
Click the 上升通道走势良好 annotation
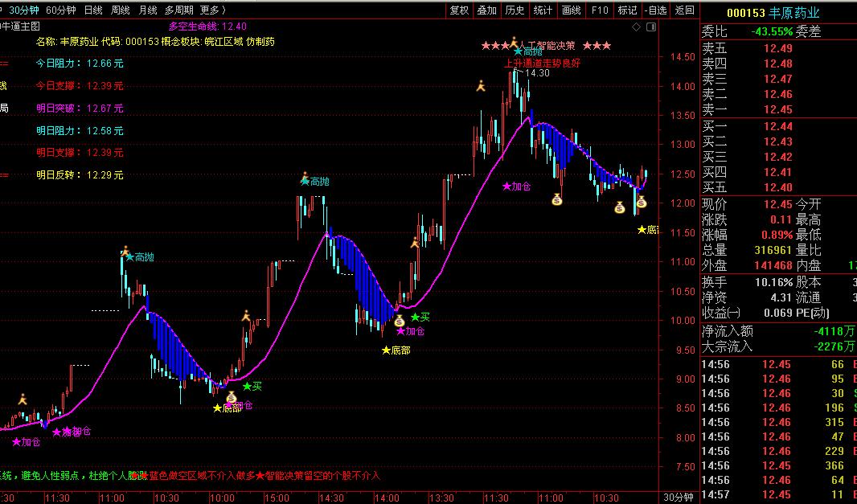tap(542, 64)
